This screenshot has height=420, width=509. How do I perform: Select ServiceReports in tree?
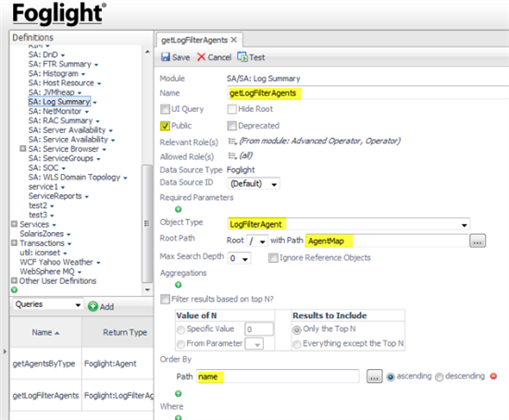(x=56, y=196)
